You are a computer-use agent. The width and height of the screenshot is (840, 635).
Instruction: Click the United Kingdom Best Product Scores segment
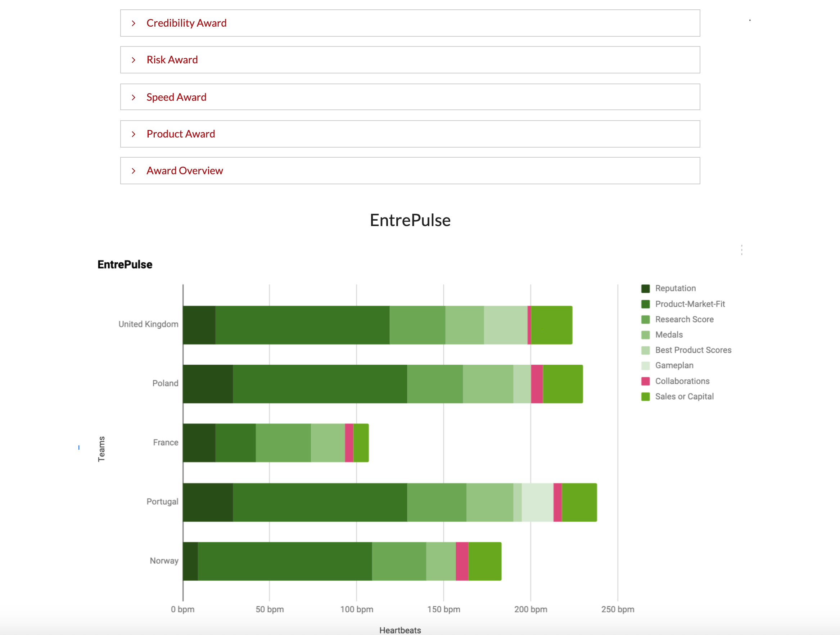pos(506,325)
